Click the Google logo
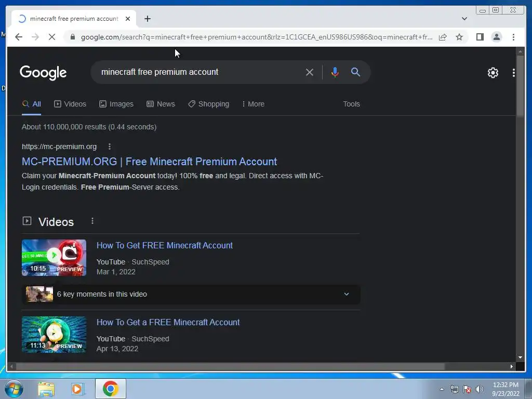The image size is (532, 399). 43,73
